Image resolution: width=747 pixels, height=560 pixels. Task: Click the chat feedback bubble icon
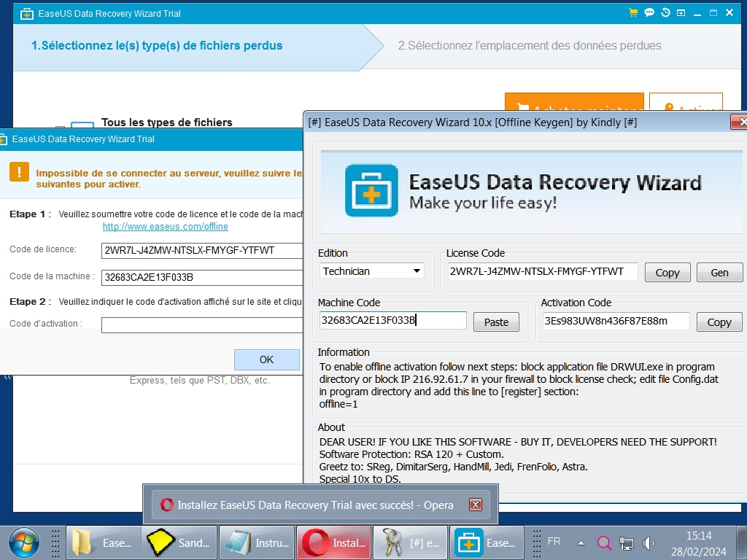click(x=649, y=13)
